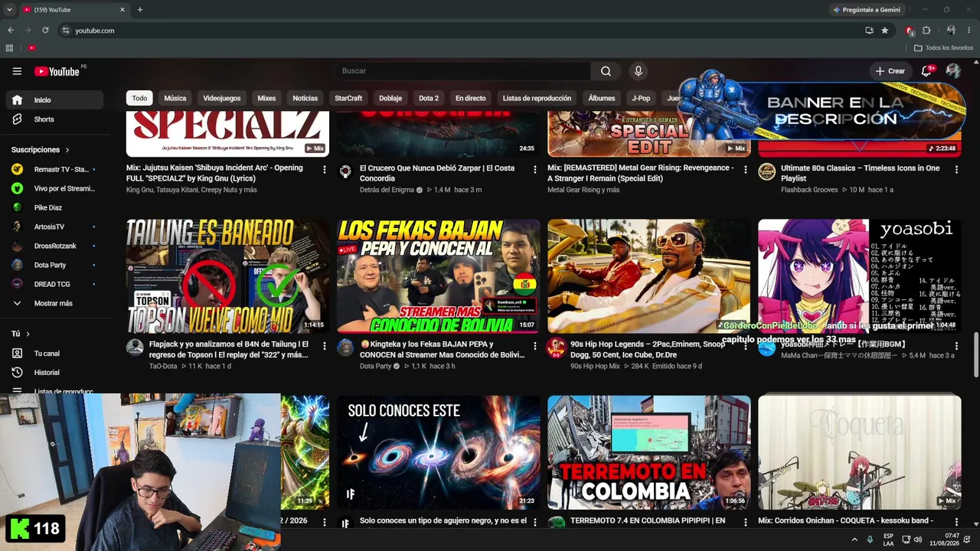Show hidden system tray icons
The width and height of the screenshot is (980, 551).
(854, 540)
